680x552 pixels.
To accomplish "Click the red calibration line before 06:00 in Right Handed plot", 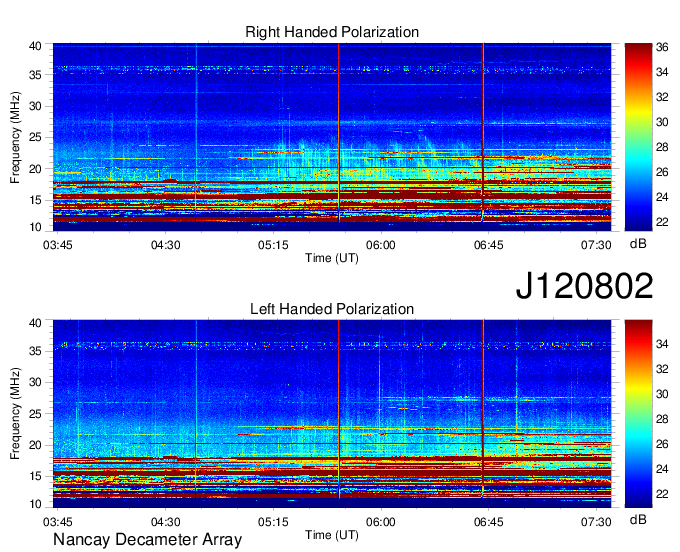I will (339, 132).
